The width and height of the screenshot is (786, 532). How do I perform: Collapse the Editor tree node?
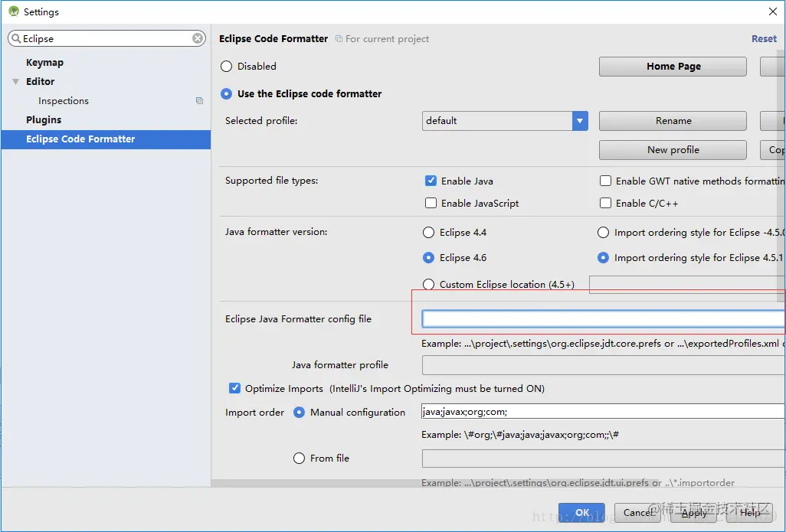pos(15,81)
